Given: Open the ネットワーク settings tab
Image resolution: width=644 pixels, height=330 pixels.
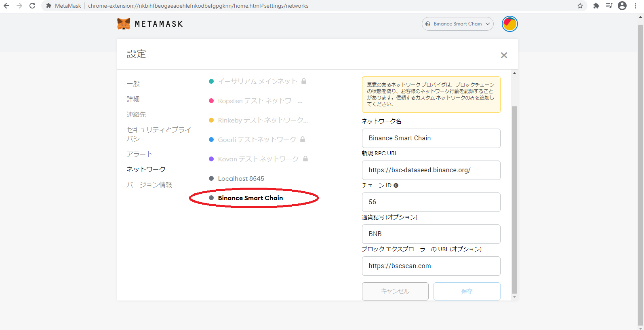Looking at the screenshot, I should 146,169.
